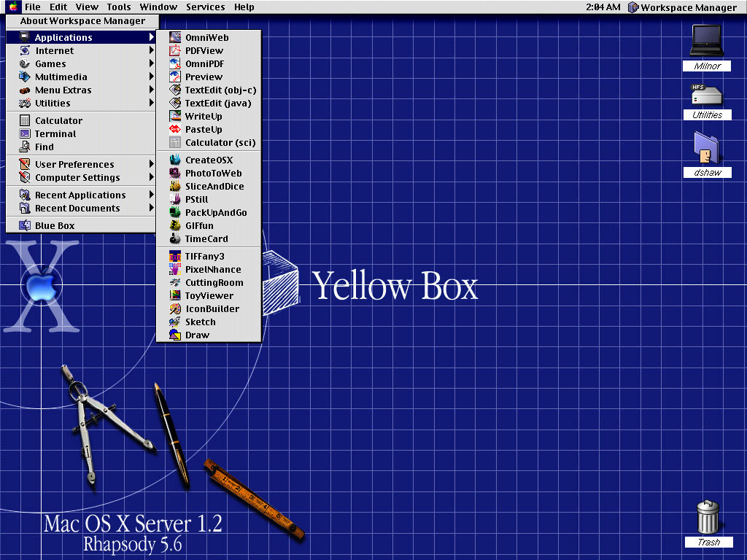
Task: Open the Tools menu in menu bar
Action: [x=119, y=7]
